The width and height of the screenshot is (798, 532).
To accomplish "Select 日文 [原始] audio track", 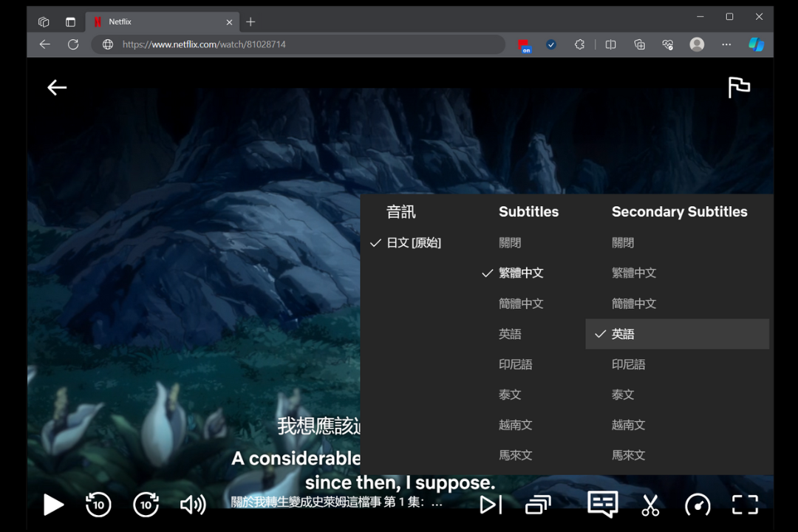I will (414, 243).
